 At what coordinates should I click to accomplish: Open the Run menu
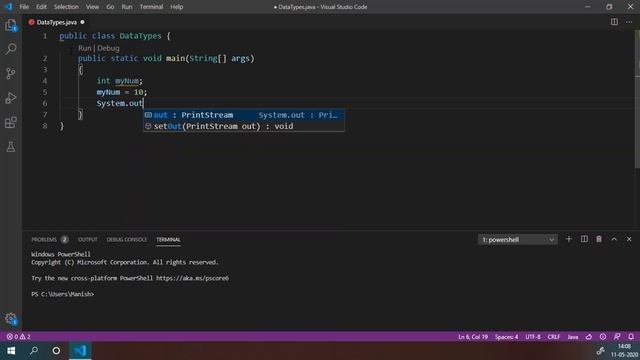click(x=127, y=7)
